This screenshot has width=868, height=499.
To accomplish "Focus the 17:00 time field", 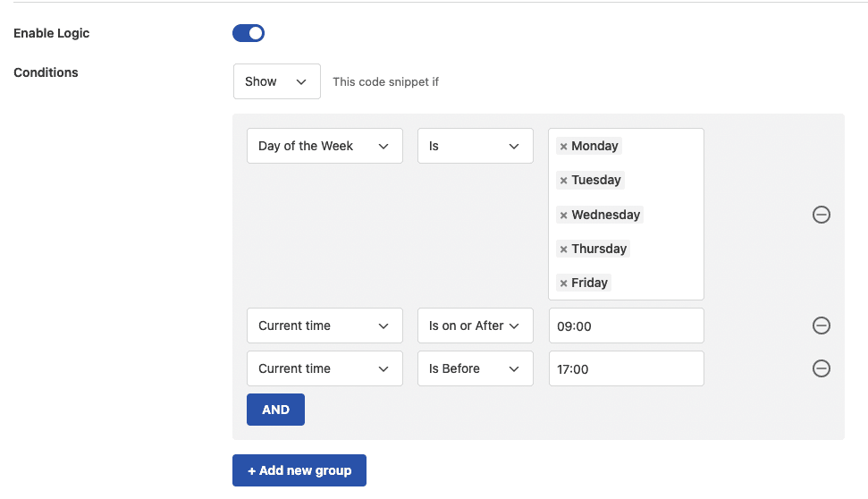I will (626, 368).
